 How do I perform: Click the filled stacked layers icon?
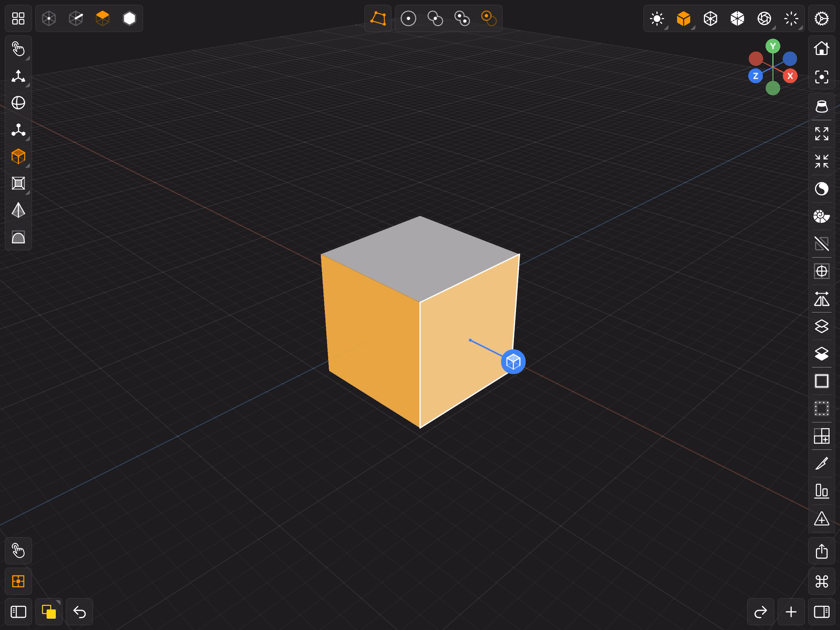822,353
